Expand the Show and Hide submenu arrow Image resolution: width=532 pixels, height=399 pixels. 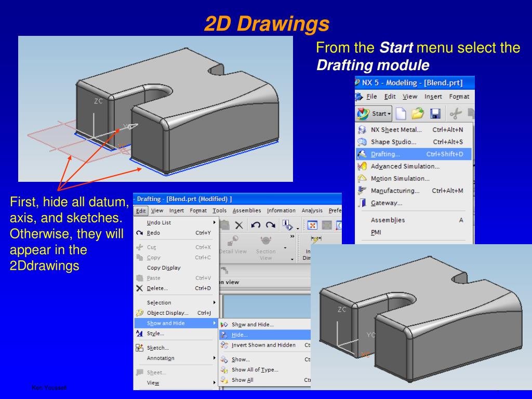pos(214,323)
